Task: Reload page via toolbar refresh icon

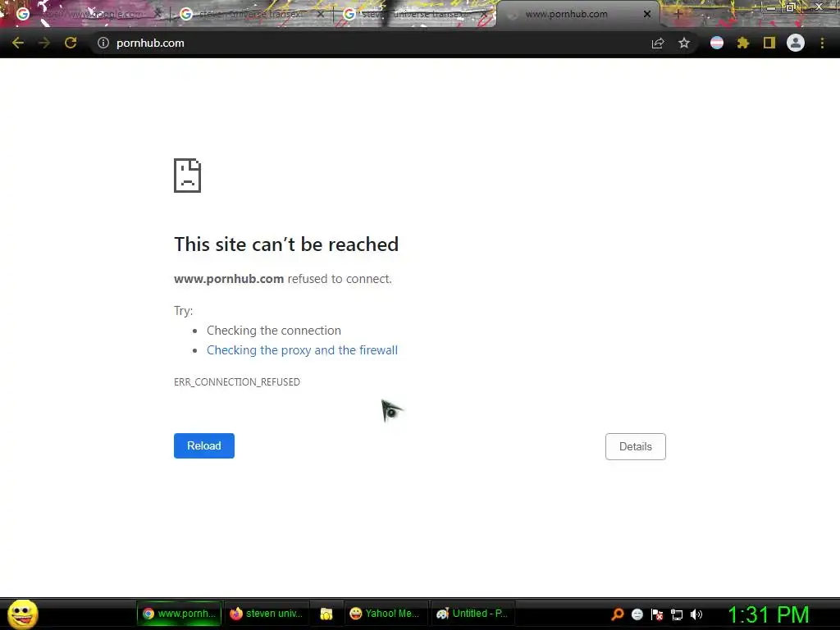Action: (x=71, y=43)
